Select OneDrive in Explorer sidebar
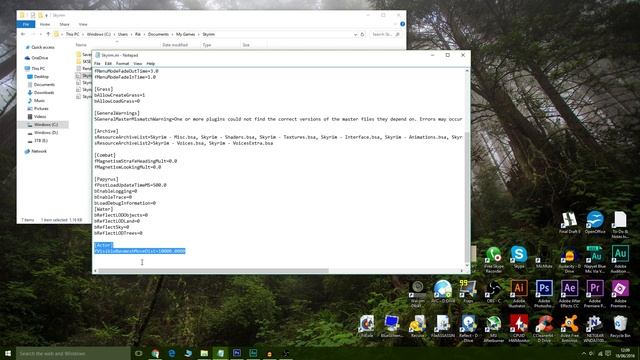 click(x=40, y=58)
